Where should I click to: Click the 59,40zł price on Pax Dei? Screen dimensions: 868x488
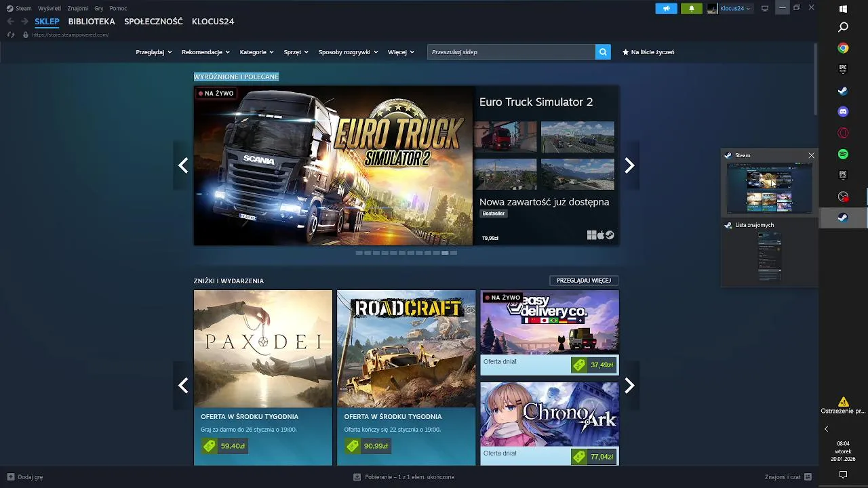click(224, 446)
